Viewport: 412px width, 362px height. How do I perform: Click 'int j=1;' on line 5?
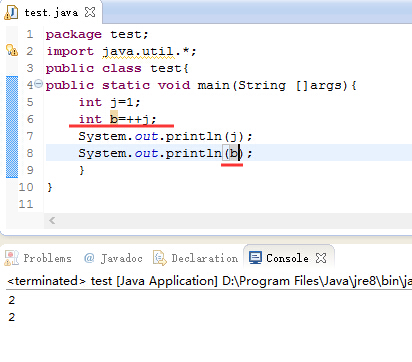coord(109,102)
